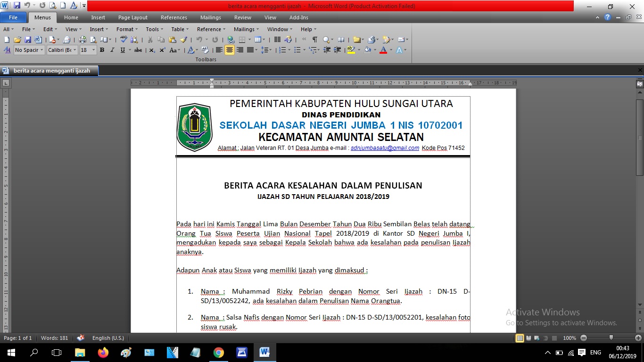Open the Font Color red swatch
The width and height of the screenshot is (644, 362).
384,50
